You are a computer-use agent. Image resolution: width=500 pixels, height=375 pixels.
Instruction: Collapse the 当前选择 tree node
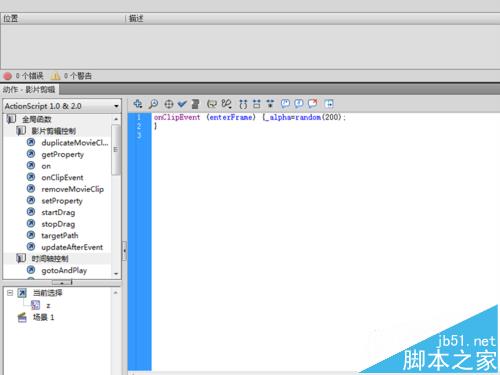pyautogui.click(x=10, y=293)
